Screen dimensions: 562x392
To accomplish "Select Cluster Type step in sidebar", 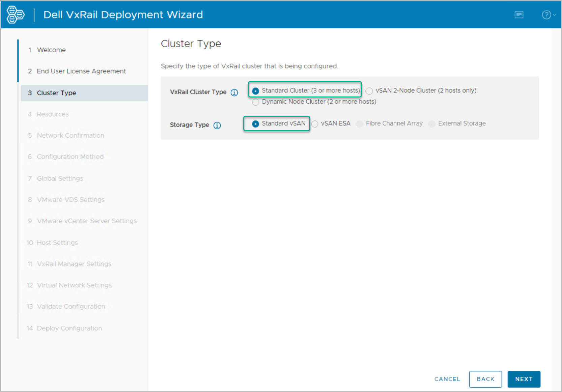I will [56, 93].
